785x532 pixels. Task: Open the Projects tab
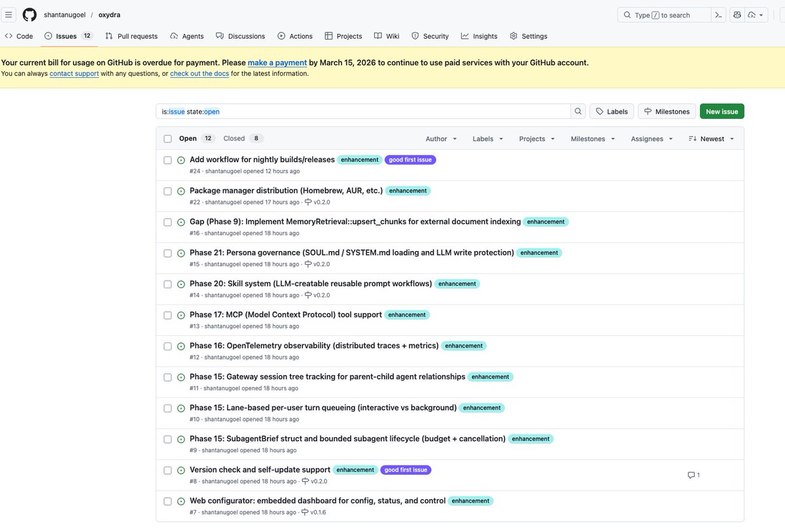tap(343, 36)
